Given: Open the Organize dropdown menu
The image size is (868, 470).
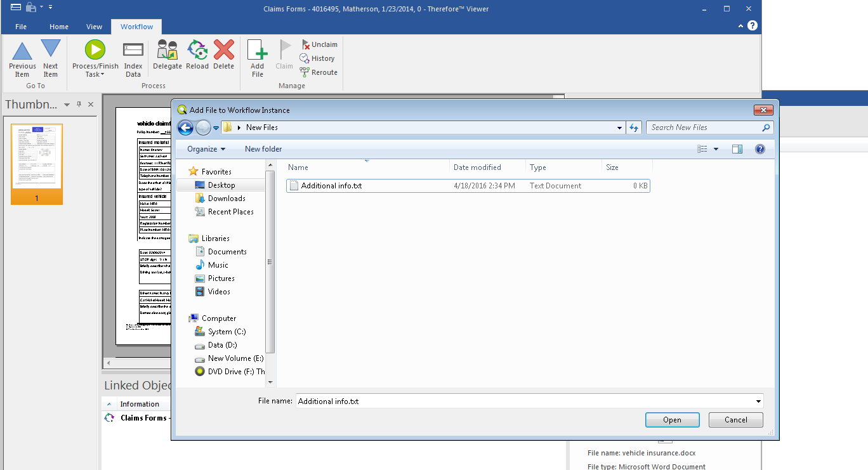Looking at the screenshot, I should (x=206, y=149).
